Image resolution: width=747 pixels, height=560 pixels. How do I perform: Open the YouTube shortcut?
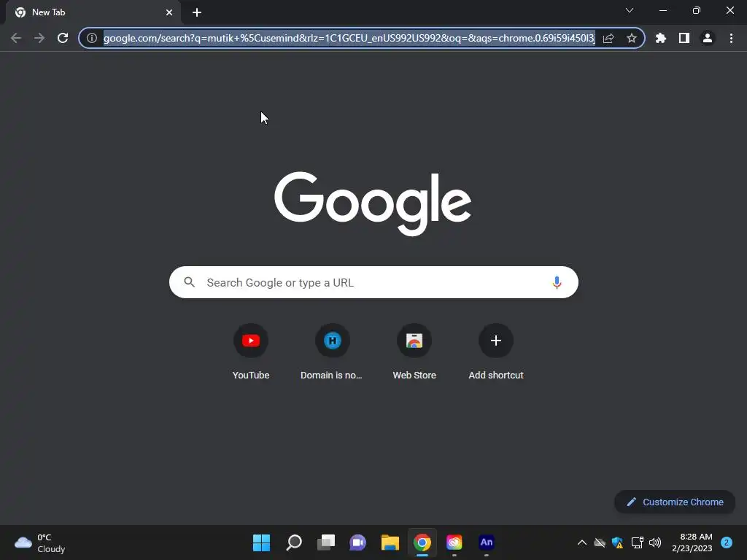[251, 351]
